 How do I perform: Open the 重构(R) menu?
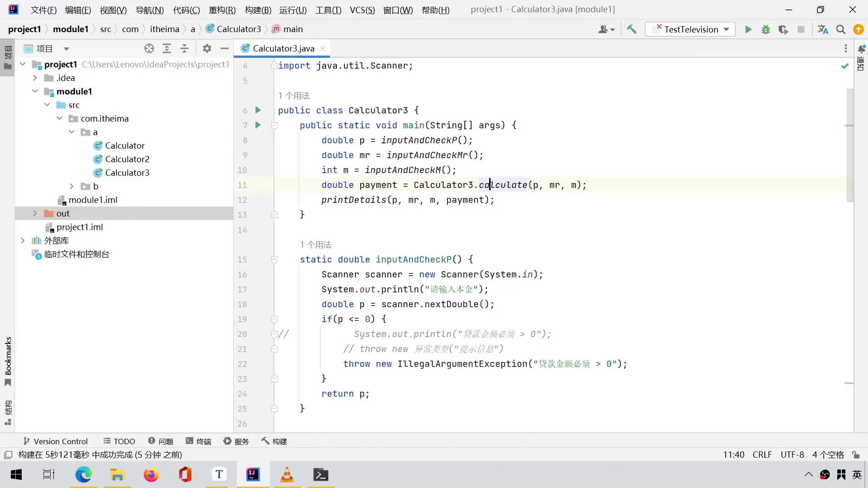pos(222,10)
